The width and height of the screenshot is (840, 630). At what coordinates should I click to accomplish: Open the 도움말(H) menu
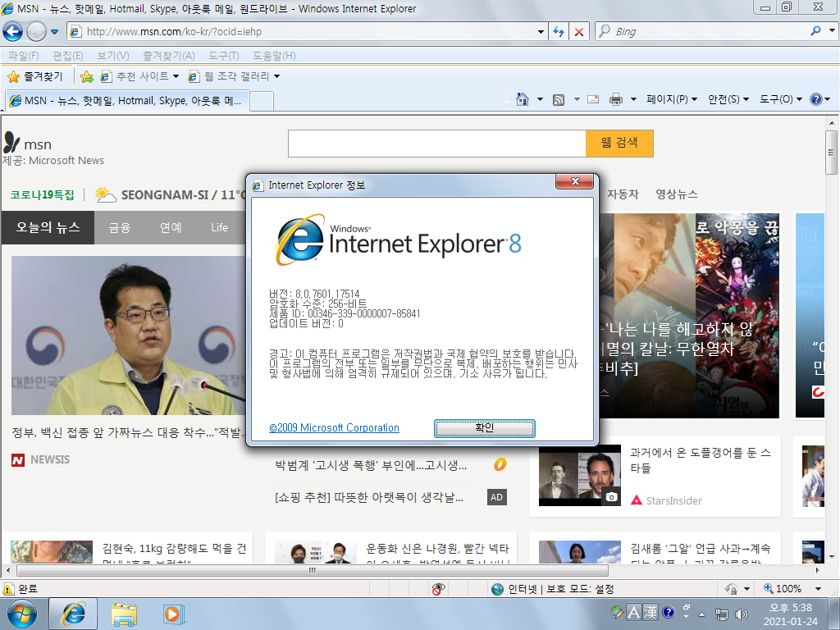tap(274, 56)
